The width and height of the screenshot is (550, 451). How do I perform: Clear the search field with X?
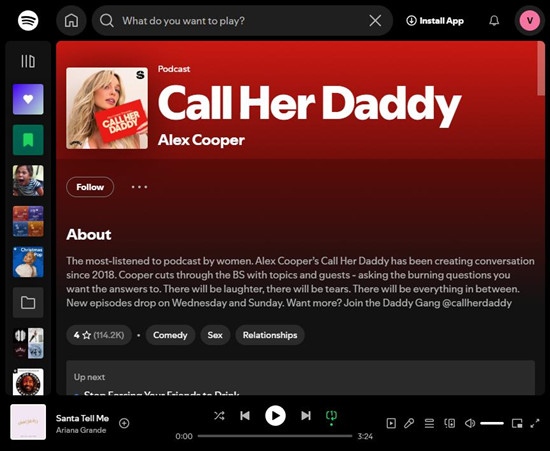(375, 21)
